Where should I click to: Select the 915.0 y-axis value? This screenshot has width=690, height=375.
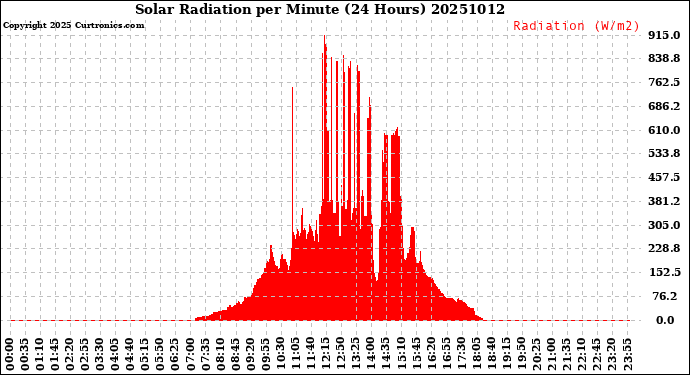(664, 35)
